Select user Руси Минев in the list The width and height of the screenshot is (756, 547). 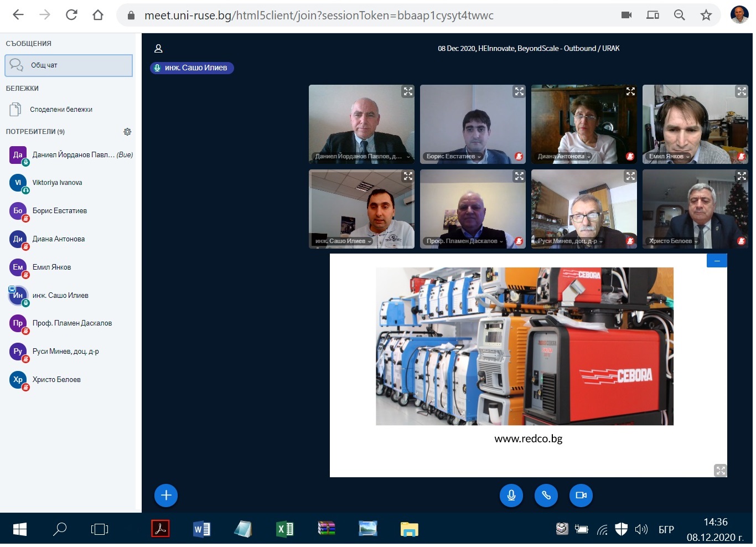click(65, 352)
